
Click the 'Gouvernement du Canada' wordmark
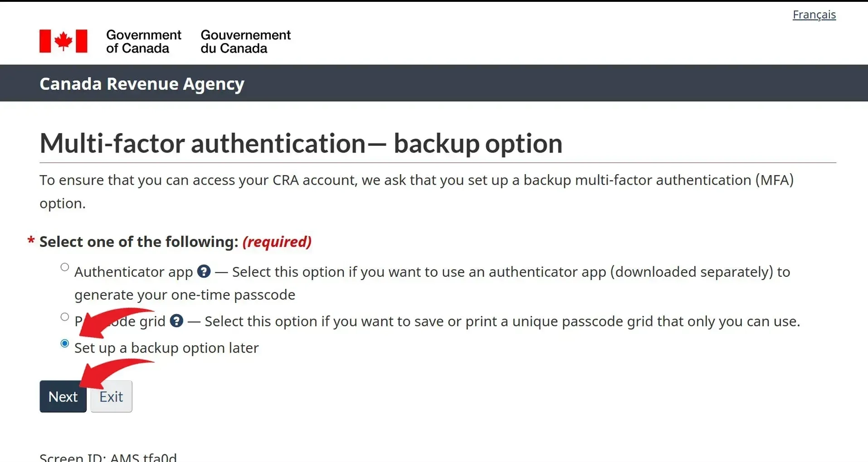coord(245,41)
